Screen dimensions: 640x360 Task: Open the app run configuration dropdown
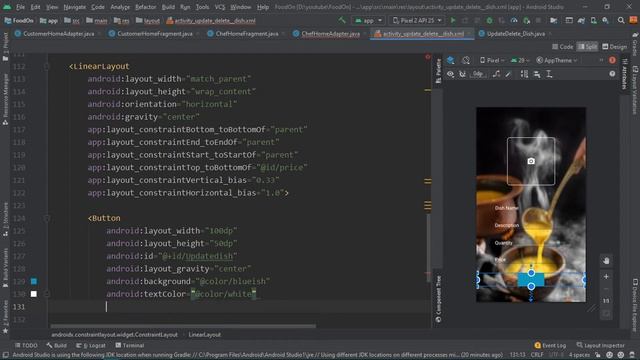coord(368,20)
